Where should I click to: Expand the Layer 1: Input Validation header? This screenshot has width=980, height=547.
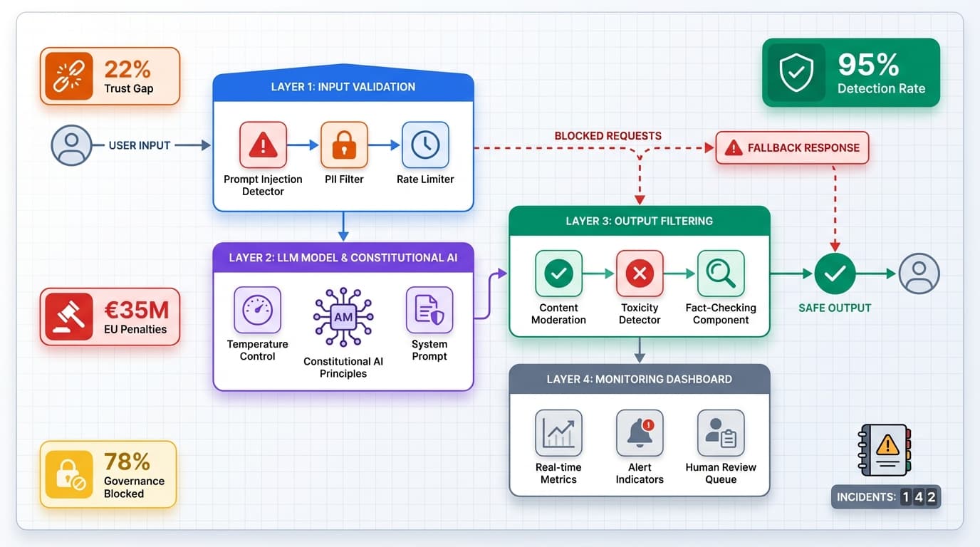pos(343,86)
